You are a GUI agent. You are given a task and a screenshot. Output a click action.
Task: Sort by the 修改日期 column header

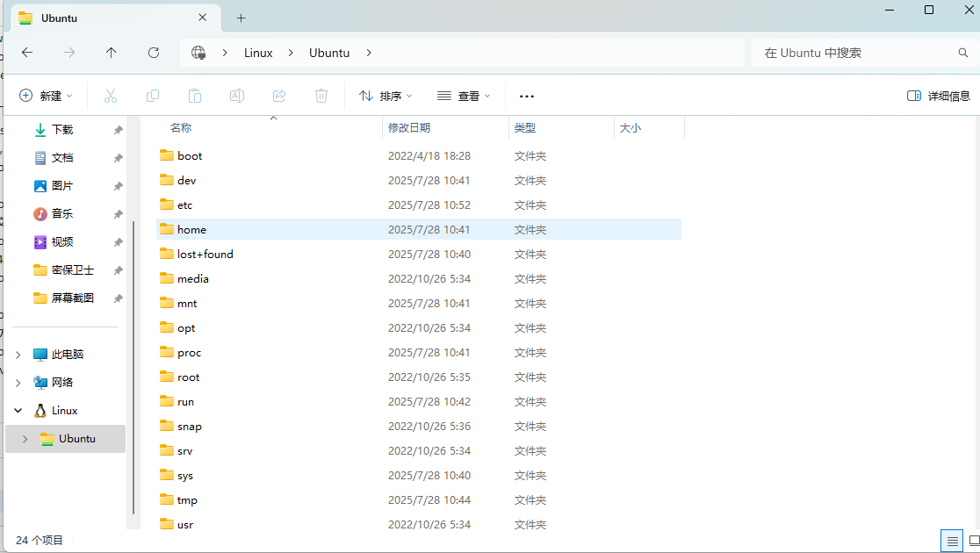409,127
